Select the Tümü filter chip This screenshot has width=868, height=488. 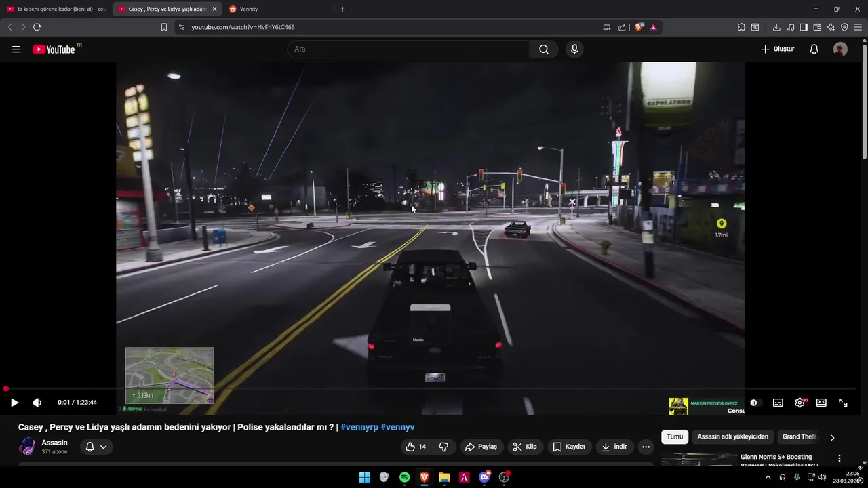click(x=675, y=437)
